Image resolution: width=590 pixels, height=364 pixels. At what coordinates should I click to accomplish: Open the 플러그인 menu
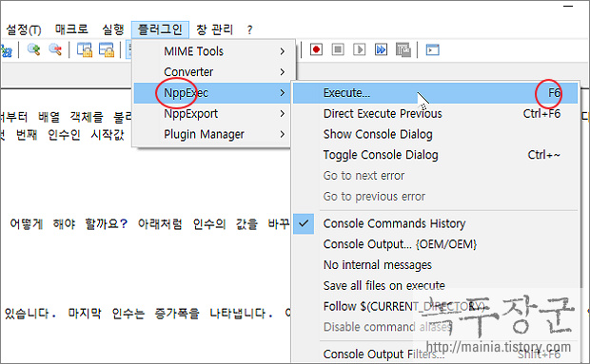click(160, 29)
